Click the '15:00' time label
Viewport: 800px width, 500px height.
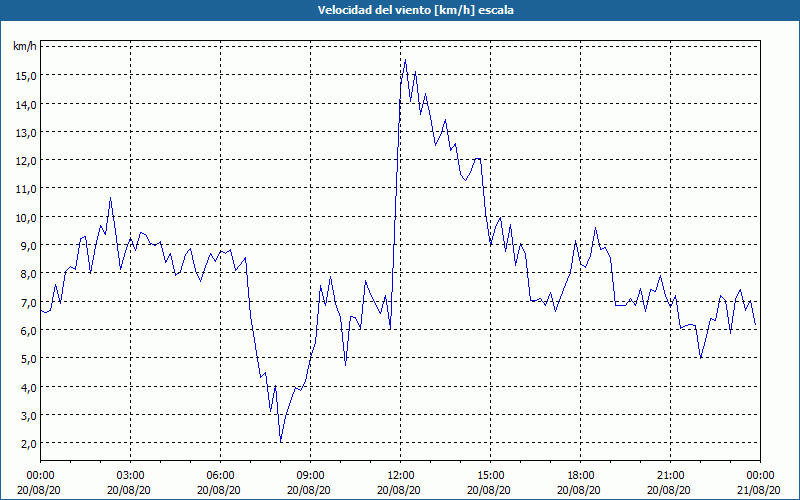coord(490,476)
